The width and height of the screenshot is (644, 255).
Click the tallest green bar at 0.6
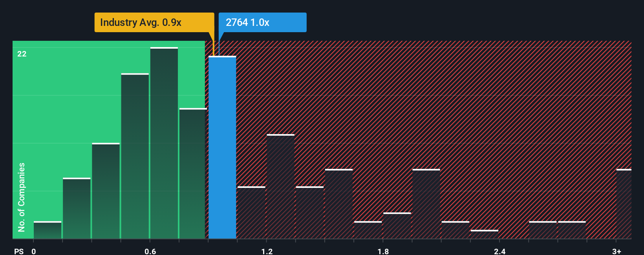(x=164, y=143)
